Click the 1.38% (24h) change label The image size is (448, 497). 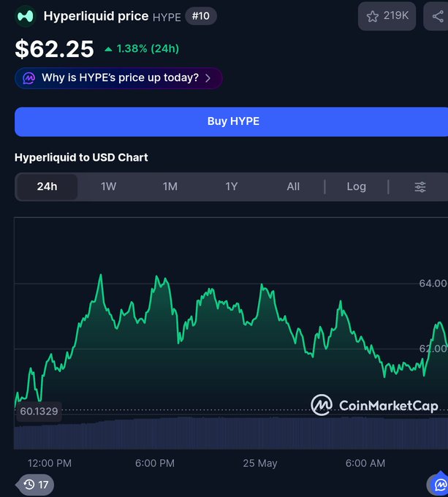[x=142, y=49]
